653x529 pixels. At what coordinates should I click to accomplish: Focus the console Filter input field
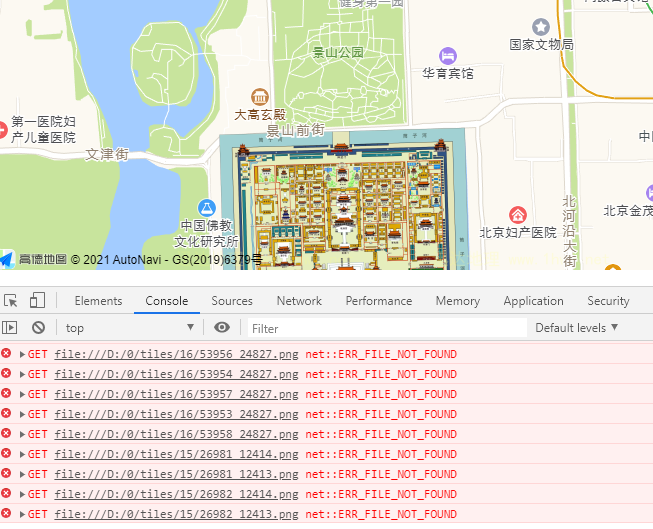387,328
